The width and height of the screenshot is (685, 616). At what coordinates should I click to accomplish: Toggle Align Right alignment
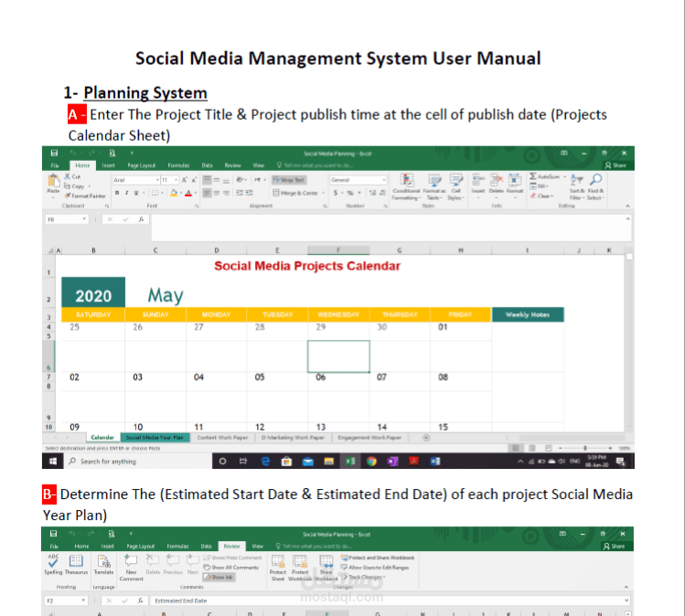[226, 193]
